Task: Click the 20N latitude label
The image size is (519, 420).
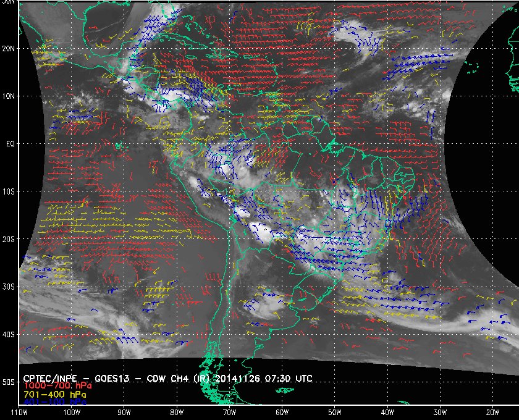Action: click(x=9, y=49)
